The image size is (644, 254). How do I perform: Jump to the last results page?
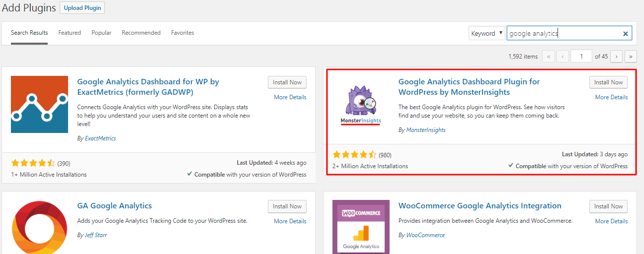tap(631, 57)
